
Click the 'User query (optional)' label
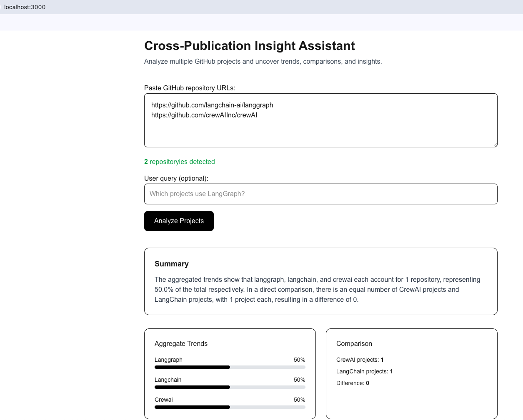[176, 179]
